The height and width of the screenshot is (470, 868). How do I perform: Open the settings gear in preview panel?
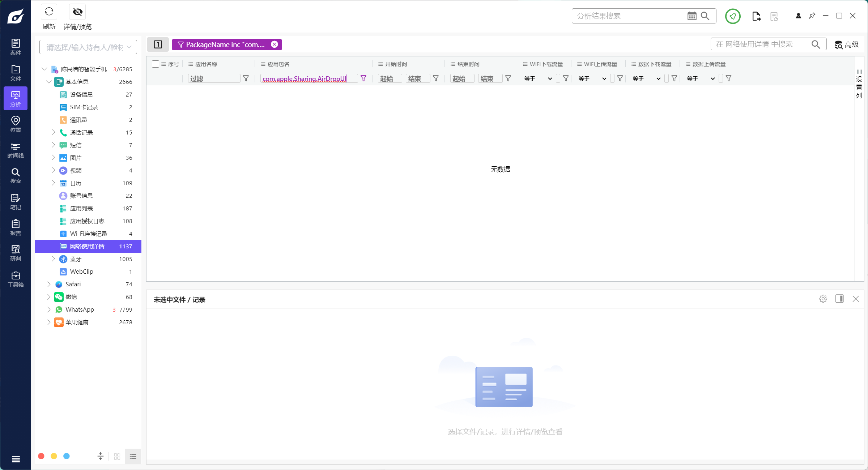[x=823, y=299]
